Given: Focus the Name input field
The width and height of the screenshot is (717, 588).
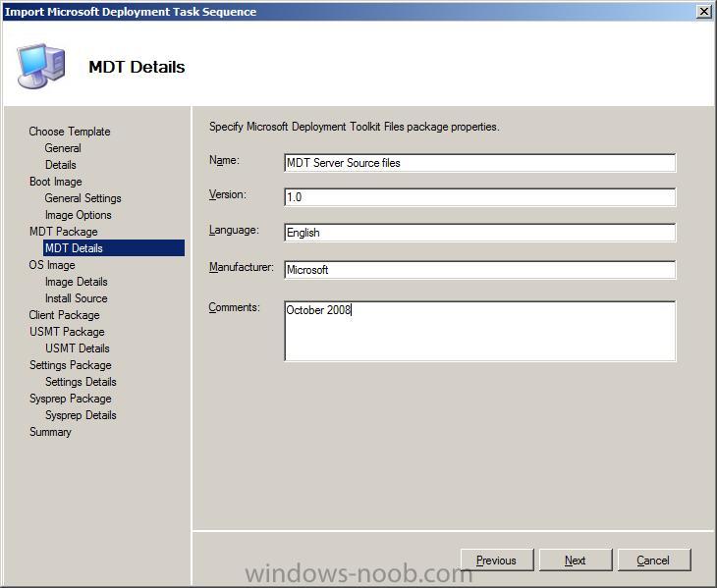Looking at the screenshot, I should tap(479, 163).
